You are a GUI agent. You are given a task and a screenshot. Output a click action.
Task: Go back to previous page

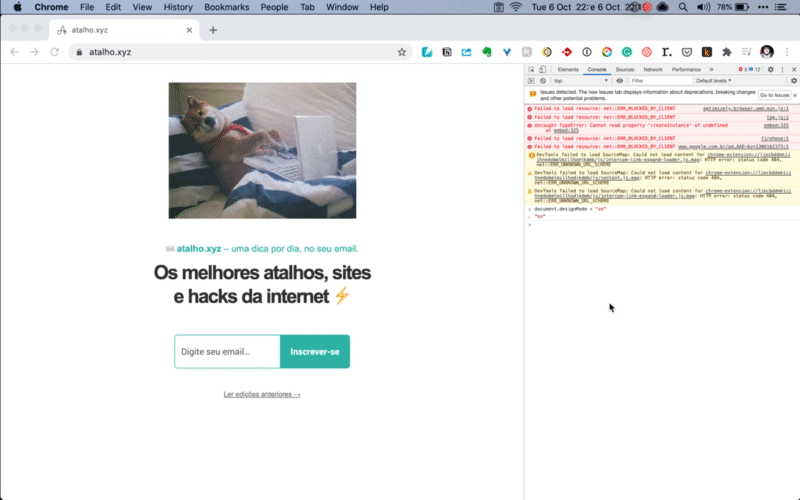pos(14,52)
